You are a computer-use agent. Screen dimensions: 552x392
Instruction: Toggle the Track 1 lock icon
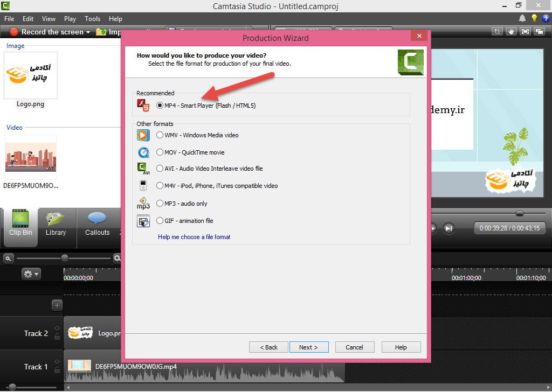click(x=57, y=369)
